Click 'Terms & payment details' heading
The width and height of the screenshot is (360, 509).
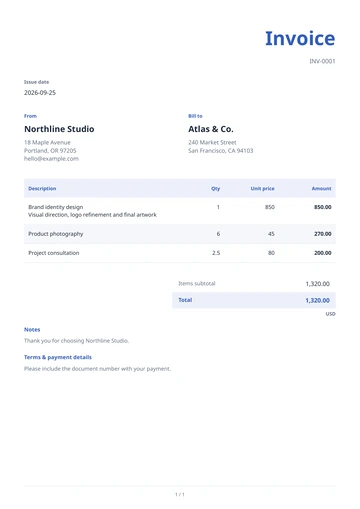[58, 357]
